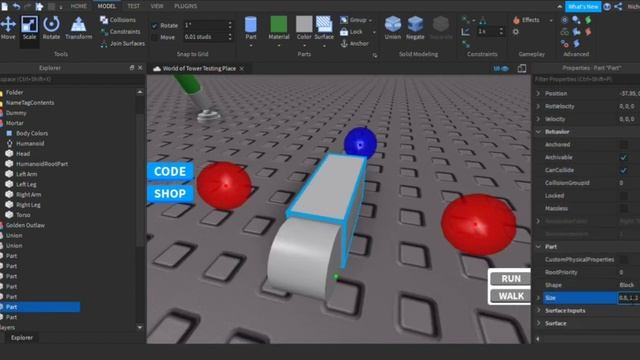Viewport: 640px width, 360px height.
Task: Select the Rotate tool
Action: click(x=51, y=28)
